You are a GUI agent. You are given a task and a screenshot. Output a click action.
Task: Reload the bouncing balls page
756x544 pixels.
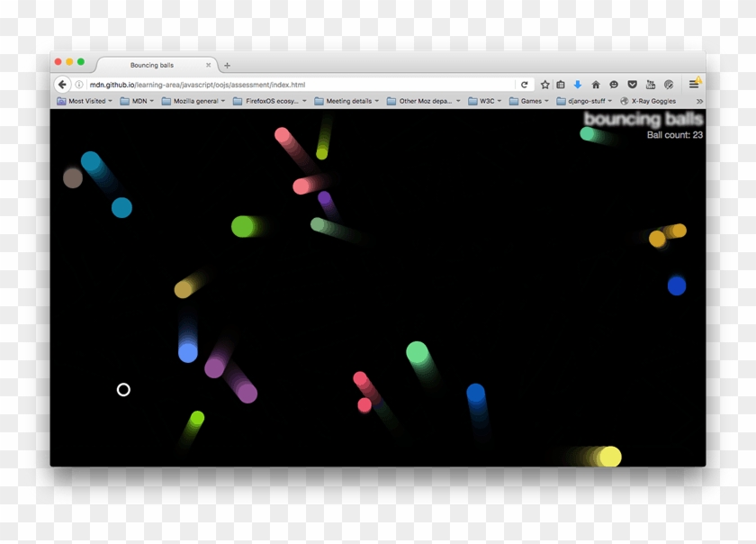tap(525, 84)
